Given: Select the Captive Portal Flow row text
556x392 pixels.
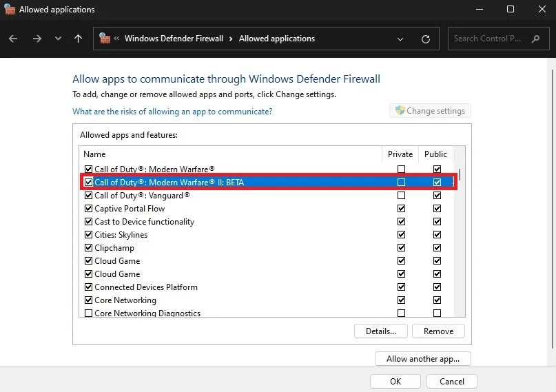Looking at the screenshot, I should pyautogui.click(x=130, y=209).
